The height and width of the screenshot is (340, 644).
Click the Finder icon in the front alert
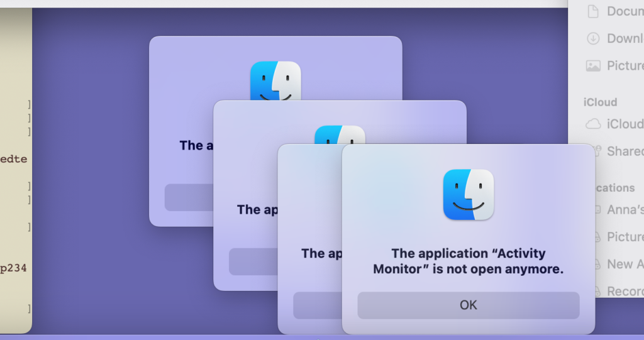point(468,195)
